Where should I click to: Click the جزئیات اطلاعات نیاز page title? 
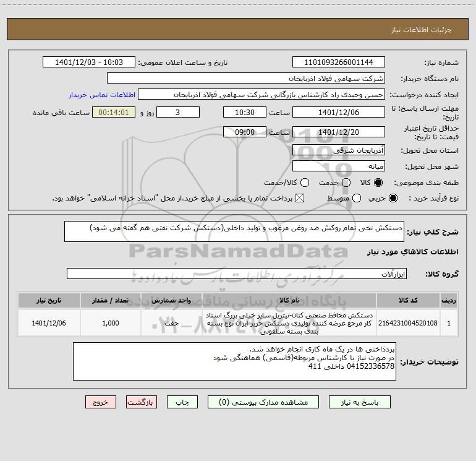(x=422, y=30)
